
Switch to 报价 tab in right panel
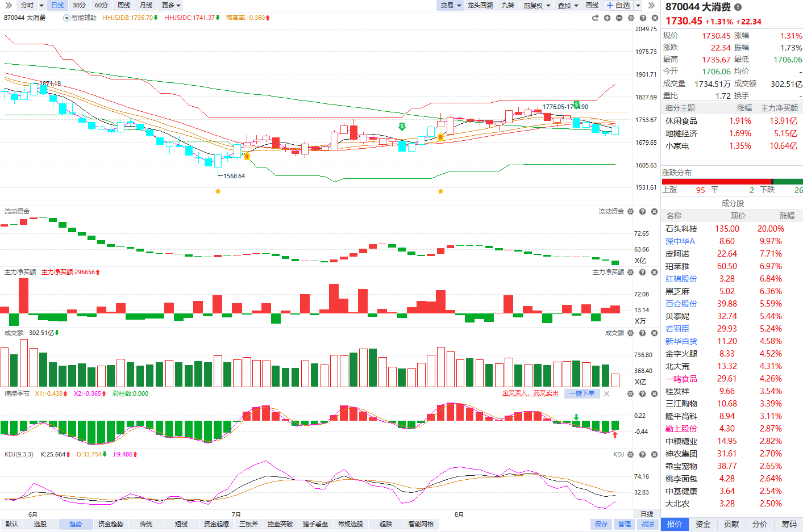(675, 524)
